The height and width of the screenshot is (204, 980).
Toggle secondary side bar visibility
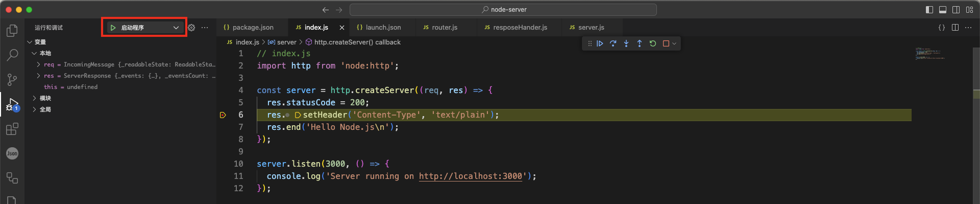click(956, 10)
